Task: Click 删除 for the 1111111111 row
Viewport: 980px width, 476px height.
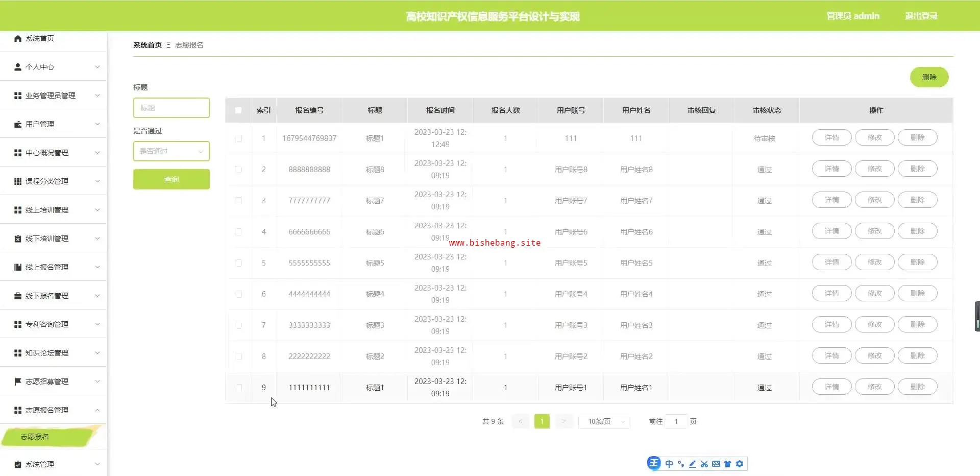Action: (918, 387)
